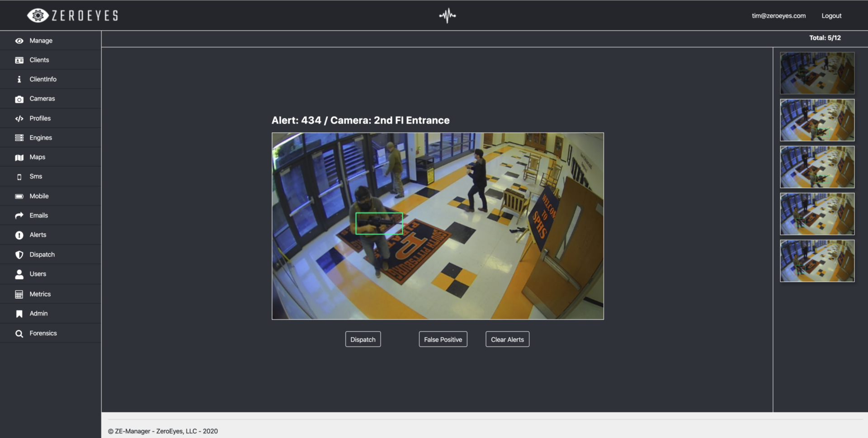Screen dimensions: 868x438
Task: Dispatch the current alert
Action: tap(363, 339)
